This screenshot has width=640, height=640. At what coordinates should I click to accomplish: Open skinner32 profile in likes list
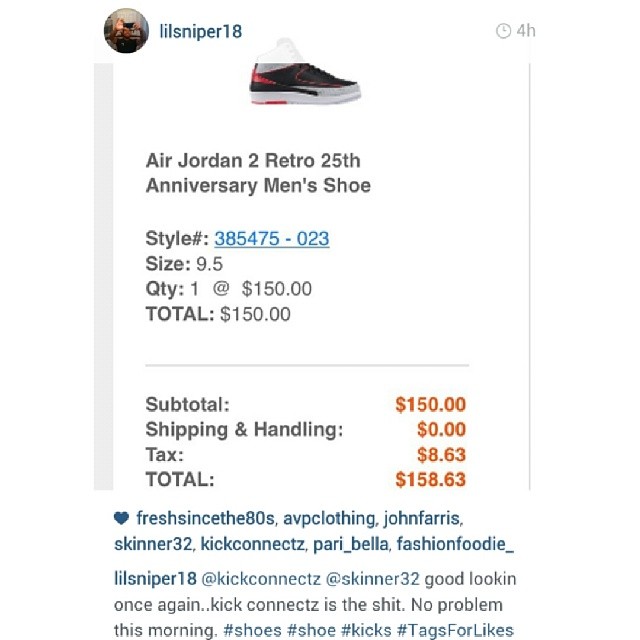[153, 544]
